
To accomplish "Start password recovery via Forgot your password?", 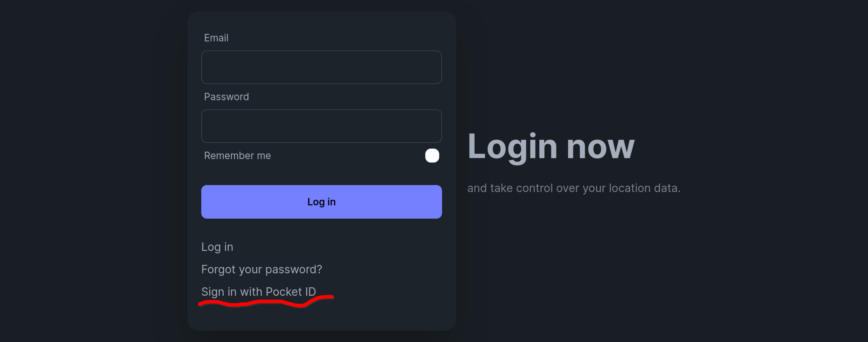I will pos(261,269).
